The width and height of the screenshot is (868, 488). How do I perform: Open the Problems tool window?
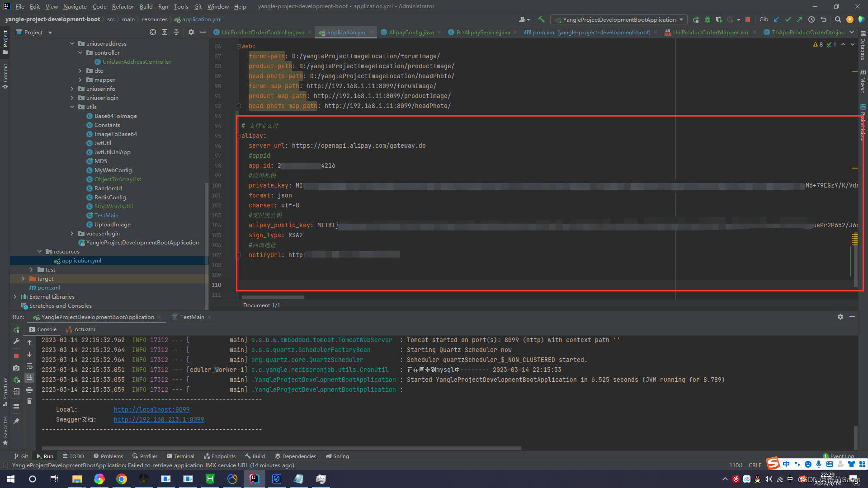coord(108,456)
